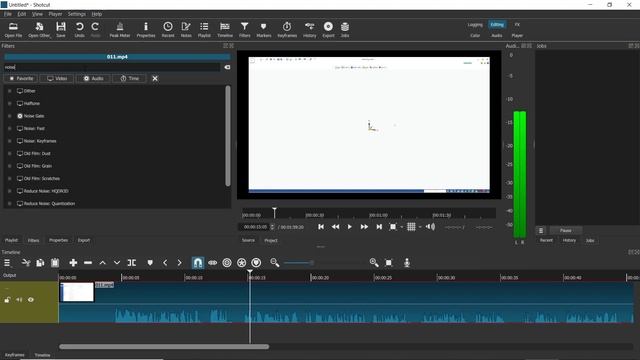The width and height of the screenshot is (640, 360).
Task: Ripple delete with the minus icon
Action: tap(88, 262)
